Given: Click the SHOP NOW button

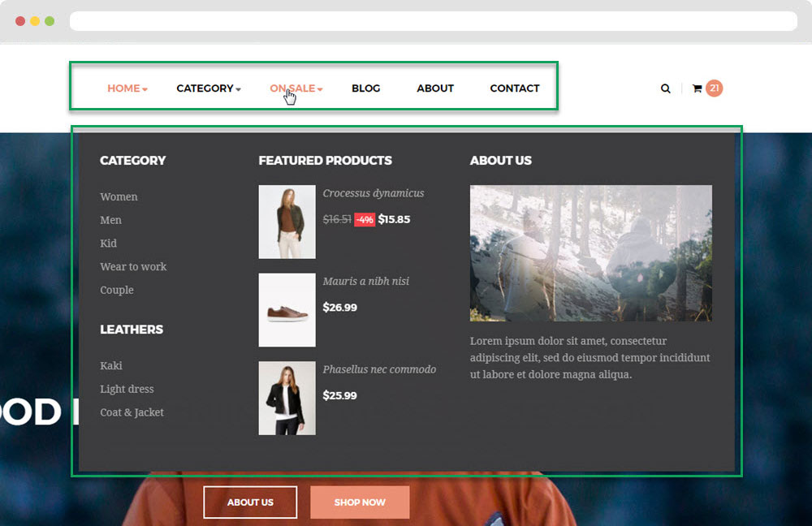Looking at the screenshot, I should [x=360, y=502].
